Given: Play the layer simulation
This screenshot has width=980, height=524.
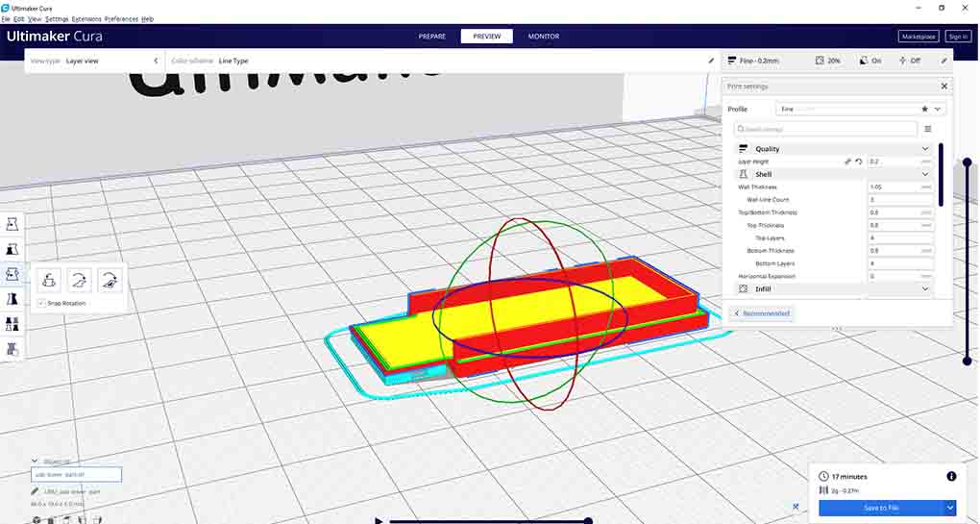Looking at the screenshot, I should click(x=379, y=520).
